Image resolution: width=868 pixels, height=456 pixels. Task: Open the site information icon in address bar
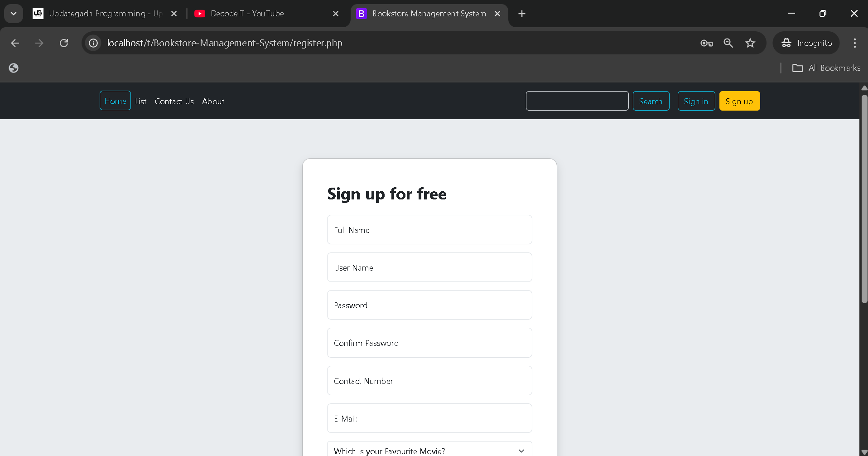[93, 43]
